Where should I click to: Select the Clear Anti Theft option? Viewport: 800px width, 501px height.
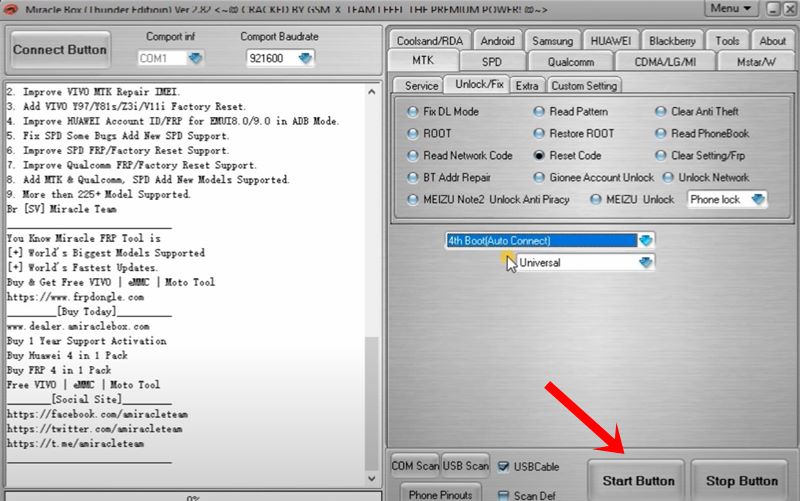tap(697, 111)
